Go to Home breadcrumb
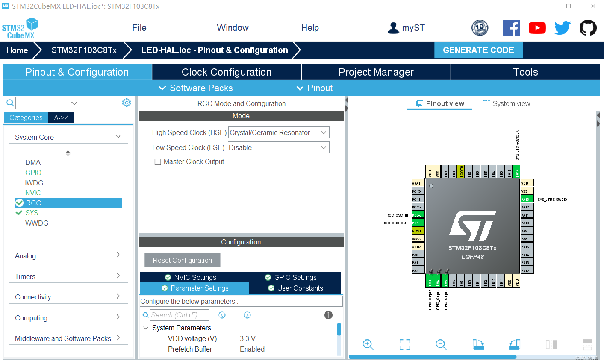The image size is (604, 364). tap(17, 50)
